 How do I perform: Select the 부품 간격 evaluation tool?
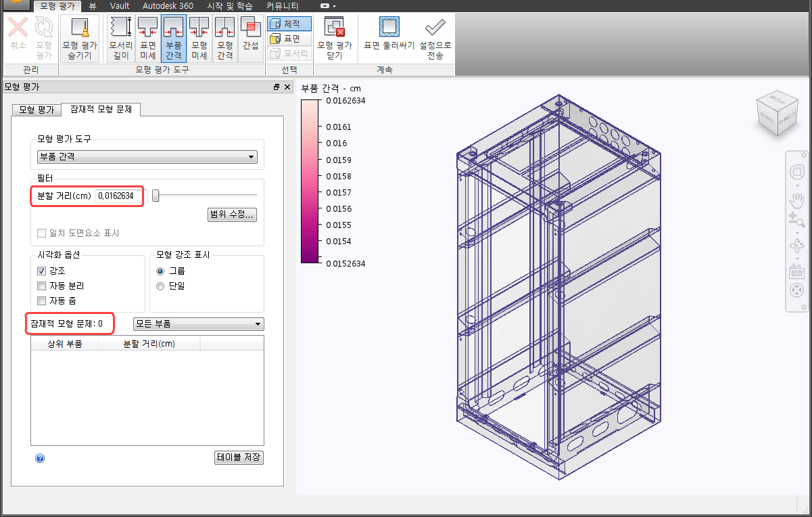[x=174, y=39]
